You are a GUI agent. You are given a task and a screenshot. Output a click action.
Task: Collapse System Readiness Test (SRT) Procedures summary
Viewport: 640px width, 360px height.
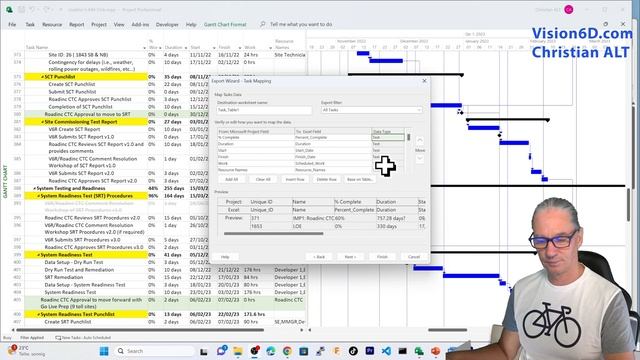click(x=39, y=196)
